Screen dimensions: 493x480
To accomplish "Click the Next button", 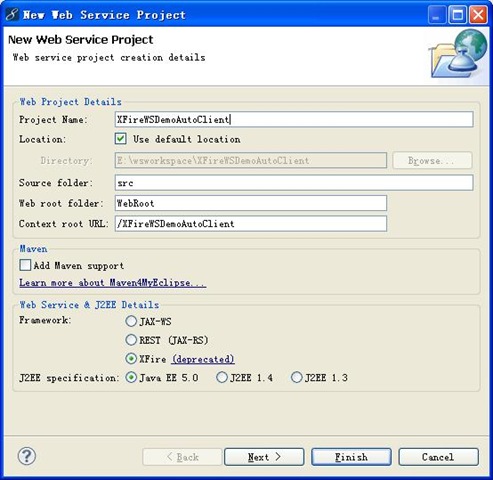I will click(x=264, y=457).
